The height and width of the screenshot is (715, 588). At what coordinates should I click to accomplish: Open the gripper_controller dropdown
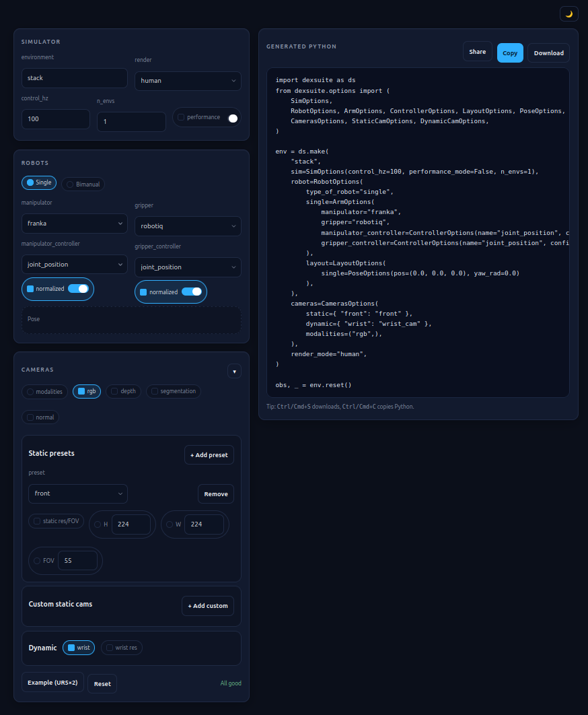188,267
